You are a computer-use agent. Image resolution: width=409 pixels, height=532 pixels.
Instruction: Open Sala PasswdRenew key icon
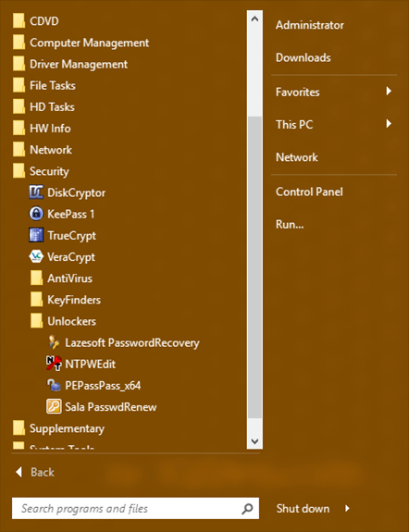54,406
